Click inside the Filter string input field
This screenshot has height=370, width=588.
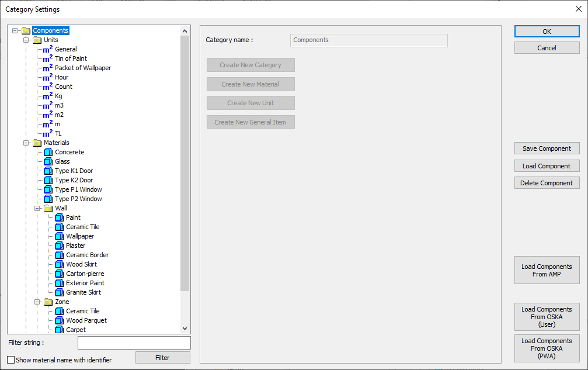[134, 342]
